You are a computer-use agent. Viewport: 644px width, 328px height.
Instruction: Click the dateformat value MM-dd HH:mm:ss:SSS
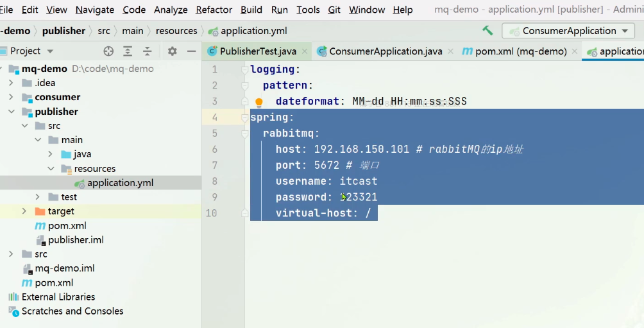409,101
